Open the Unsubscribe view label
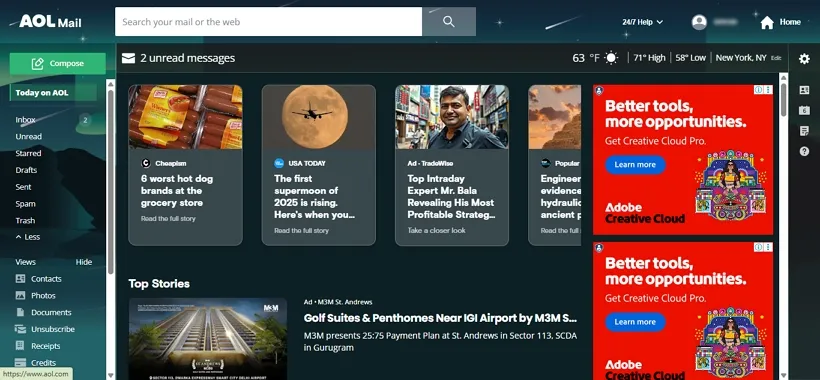This screenshot has height=380, width=820. click(53, 329)
